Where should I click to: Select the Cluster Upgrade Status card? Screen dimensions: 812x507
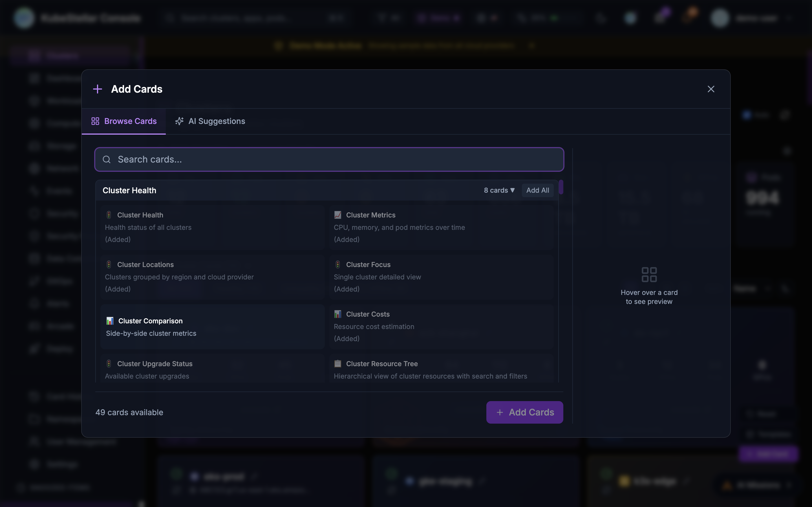point(212,370)
